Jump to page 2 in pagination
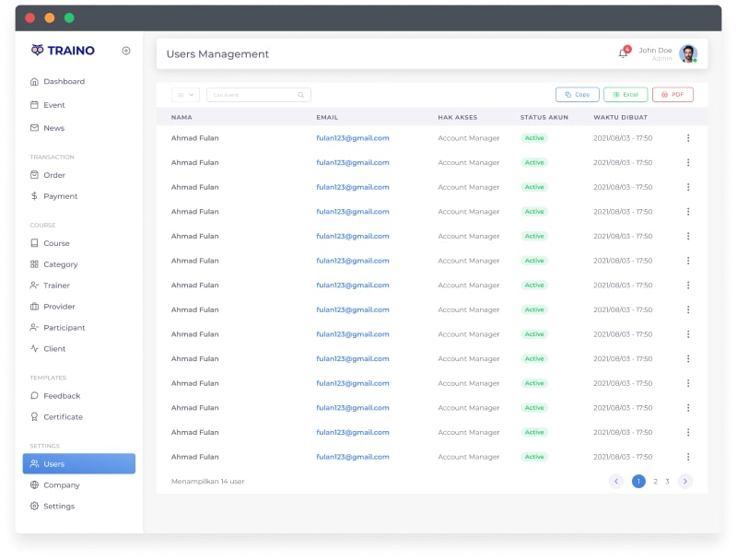The height and width of the screenshot is (560, 737). point(655,481)
